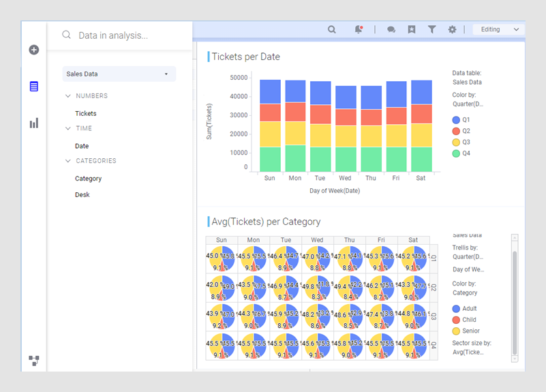Screen dimensions: 546x392
Task: Open the data canvas icon at bottom left
Action: point(34,361)
